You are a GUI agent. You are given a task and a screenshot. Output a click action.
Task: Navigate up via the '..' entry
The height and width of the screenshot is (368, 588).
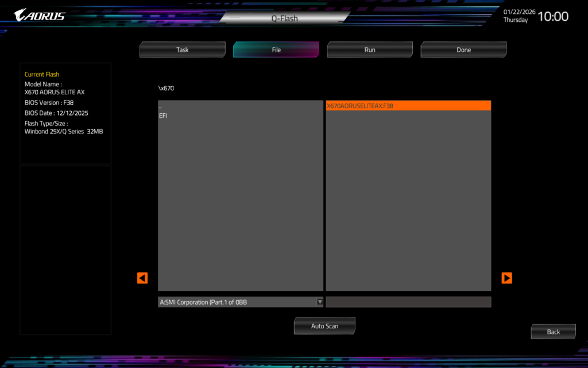point(161,107)
